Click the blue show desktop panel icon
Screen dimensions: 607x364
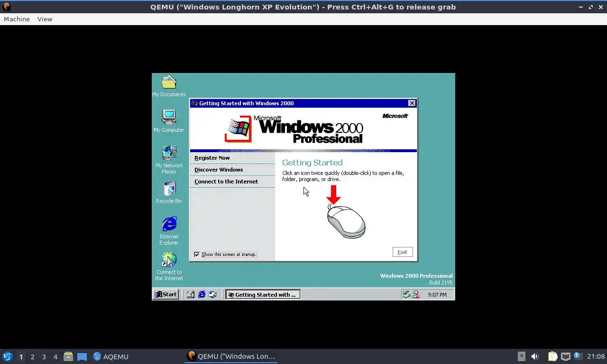pos(82,356)
